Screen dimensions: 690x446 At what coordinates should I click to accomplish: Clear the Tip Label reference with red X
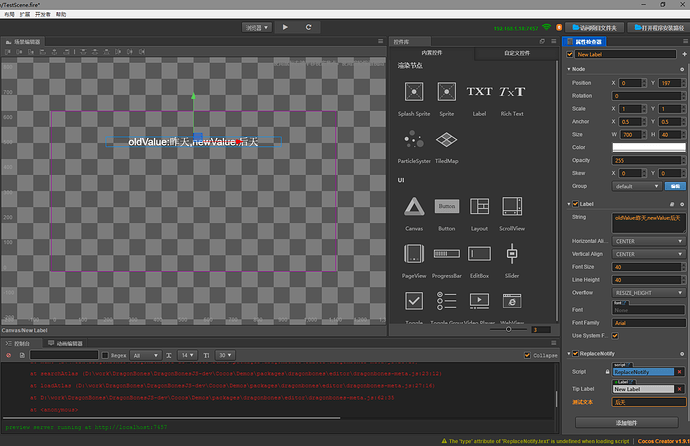680,389
